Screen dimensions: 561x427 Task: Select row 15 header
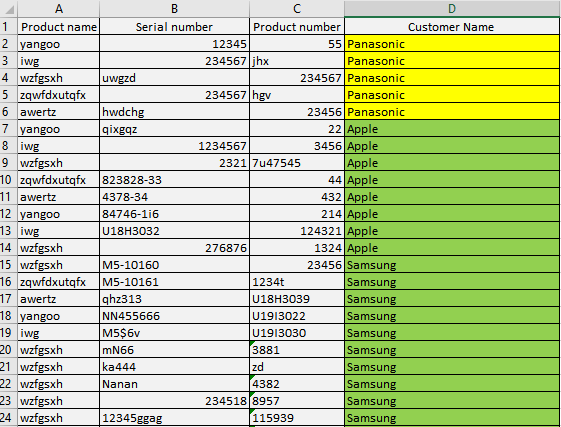click(x=9, y=265)
